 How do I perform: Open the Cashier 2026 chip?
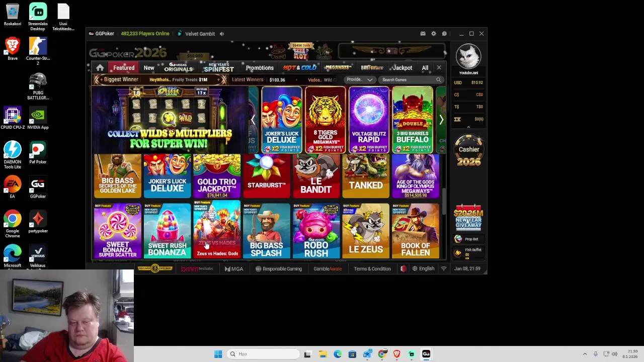tap(468, 150)
